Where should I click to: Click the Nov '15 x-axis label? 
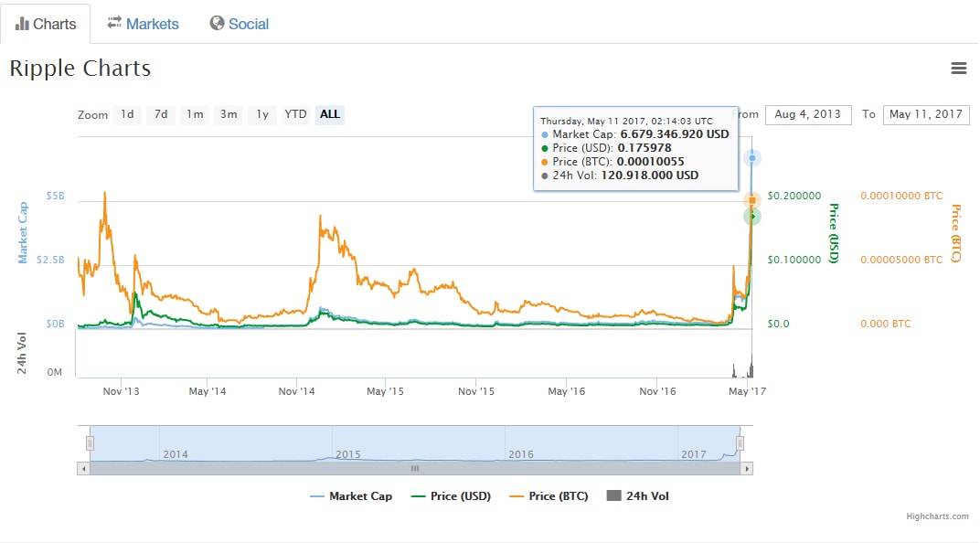[476, 391]
